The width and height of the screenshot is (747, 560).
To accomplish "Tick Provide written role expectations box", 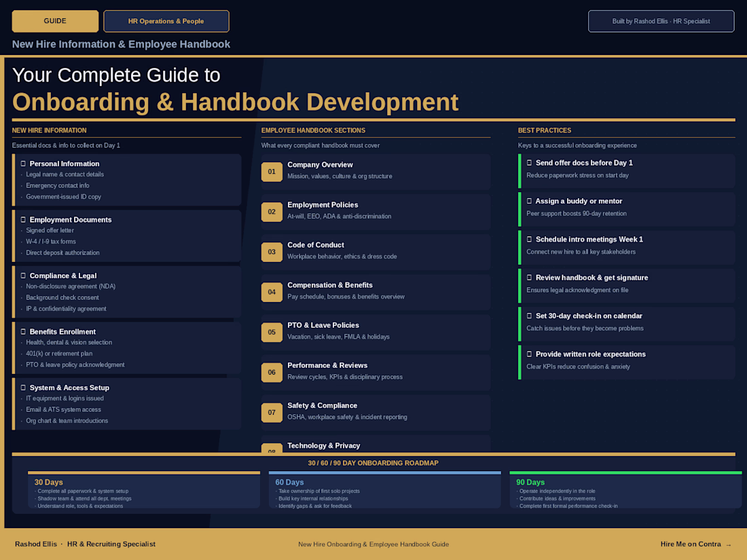I will (x=529, y=354).
